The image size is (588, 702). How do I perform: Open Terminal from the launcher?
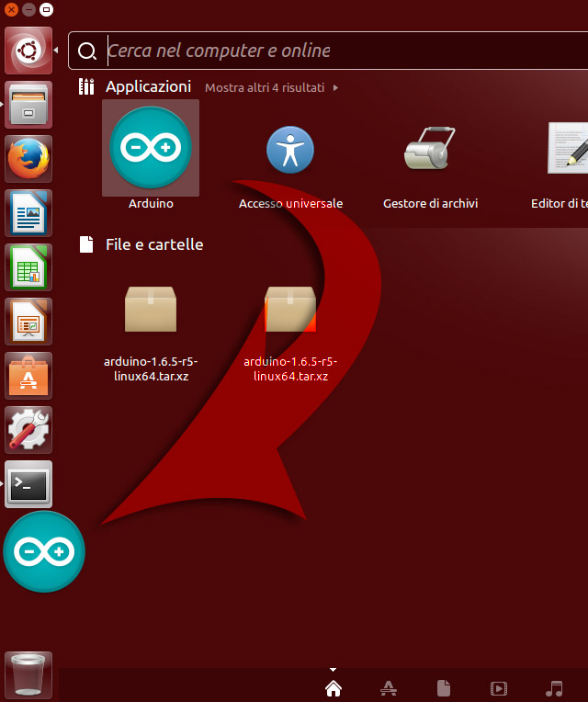point(28,484)
